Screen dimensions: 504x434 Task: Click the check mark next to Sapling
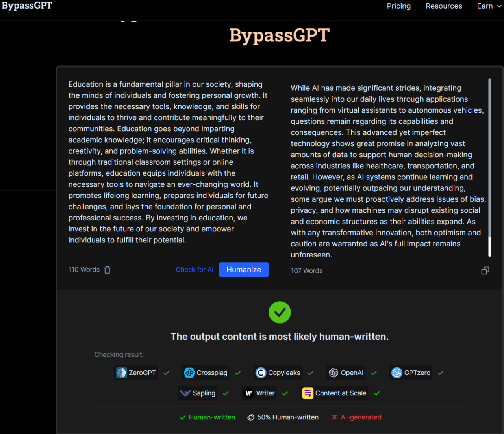point(226,393)
